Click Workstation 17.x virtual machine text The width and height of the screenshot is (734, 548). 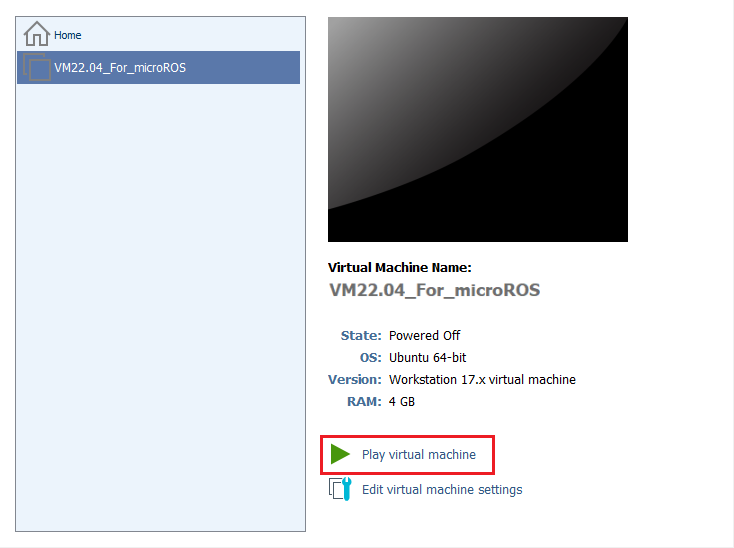click(482, 380)
